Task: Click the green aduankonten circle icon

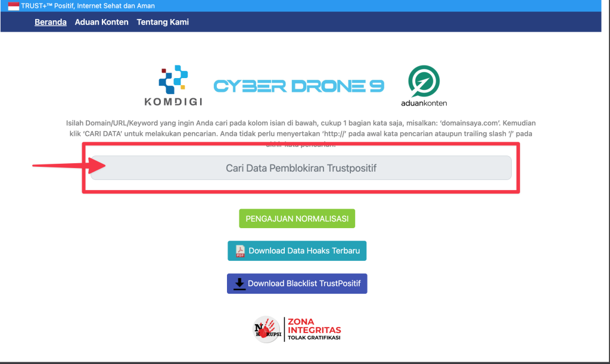Action: (x=424, y=80)
